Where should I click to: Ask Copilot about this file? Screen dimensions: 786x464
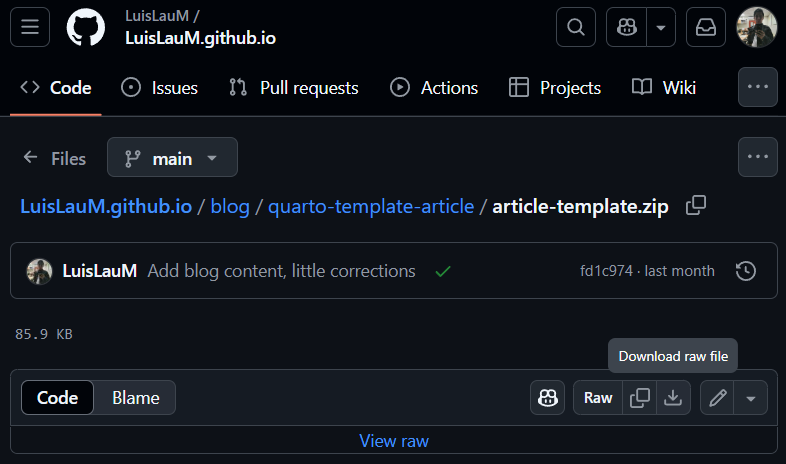tap(547, 398)
